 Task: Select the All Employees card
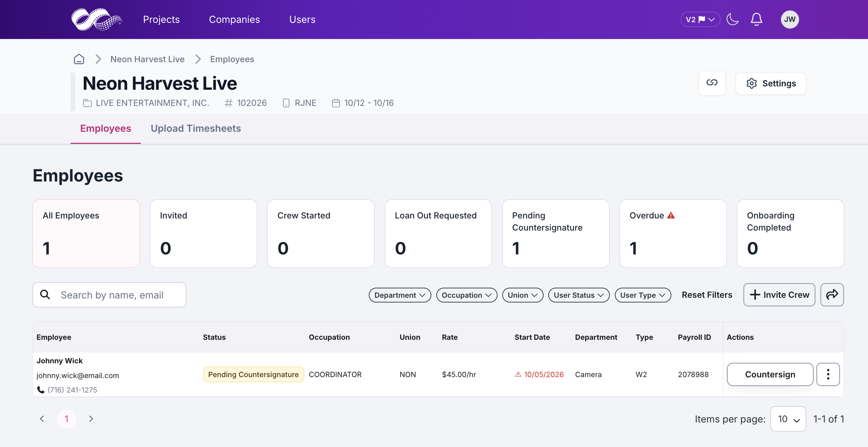(86, 234)
